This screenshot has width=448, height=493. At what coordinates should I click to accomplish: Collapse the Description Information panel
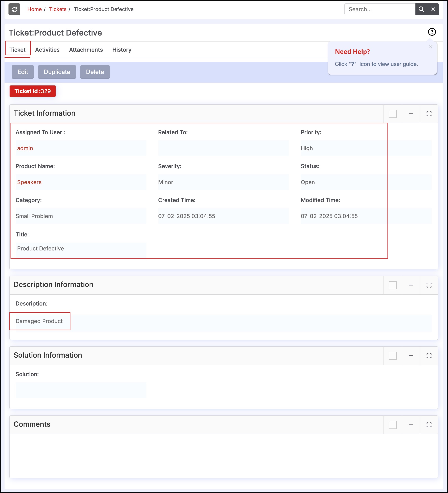tap(411, 285)
